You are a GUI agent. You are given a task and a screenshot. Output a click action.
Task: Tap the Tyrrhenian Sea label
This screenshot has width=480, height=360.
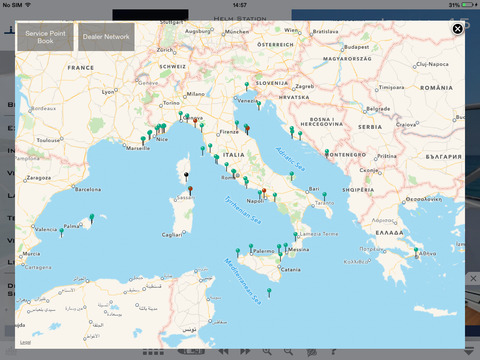[243, 210]
